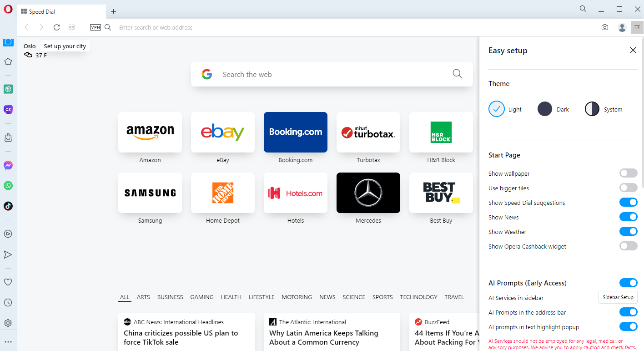Open History clock icon in sidebar
Image resolution: width=644 pixels, height=351 pixels.
tap(8, 303)
